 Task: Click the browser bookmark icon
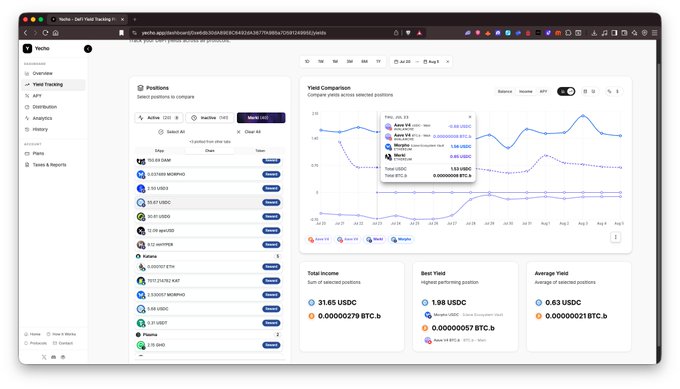click(121, 33)
